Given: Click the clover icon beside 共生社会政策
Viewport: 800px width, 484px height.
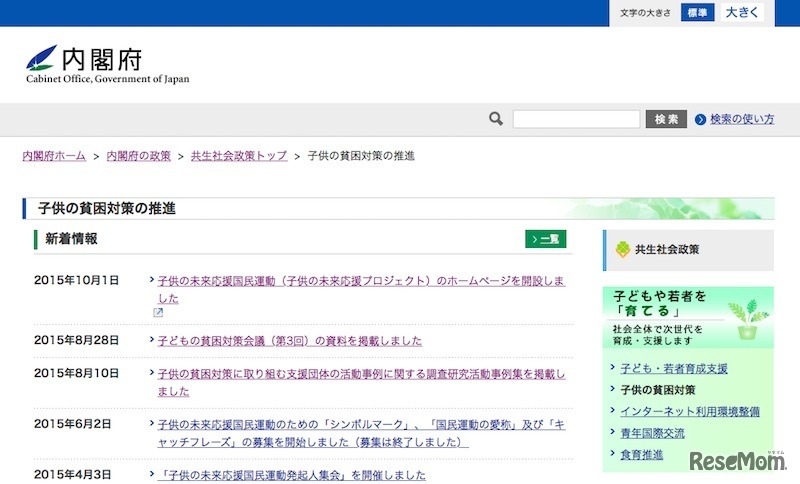Looking at the screenshot, I should (x=623, y=249).
